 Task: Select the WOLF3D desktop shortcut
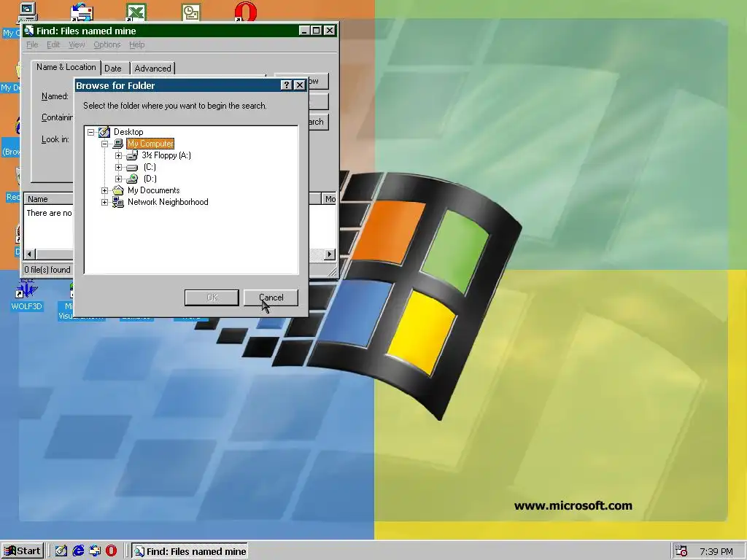(26, 295)
